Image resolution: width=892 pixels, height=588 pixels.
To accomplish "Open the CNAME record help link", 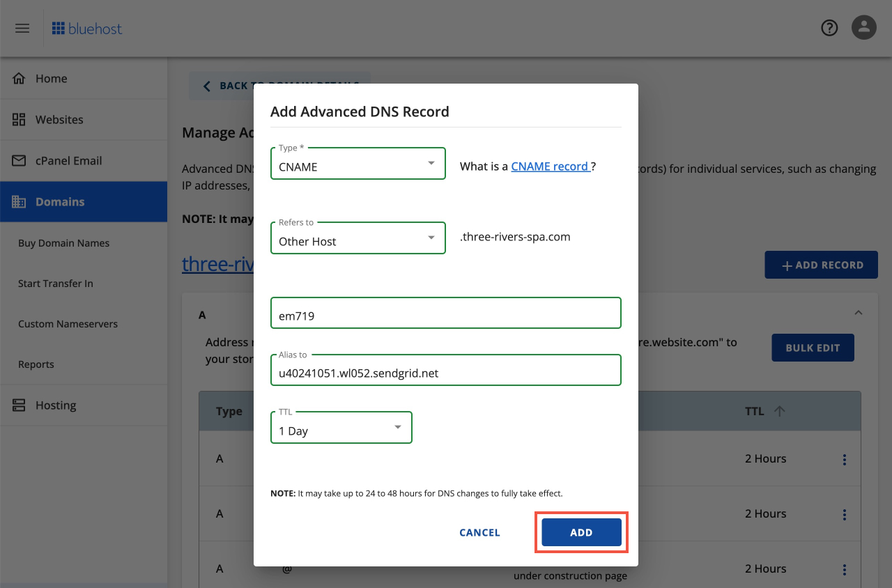I will coord(550,166).
